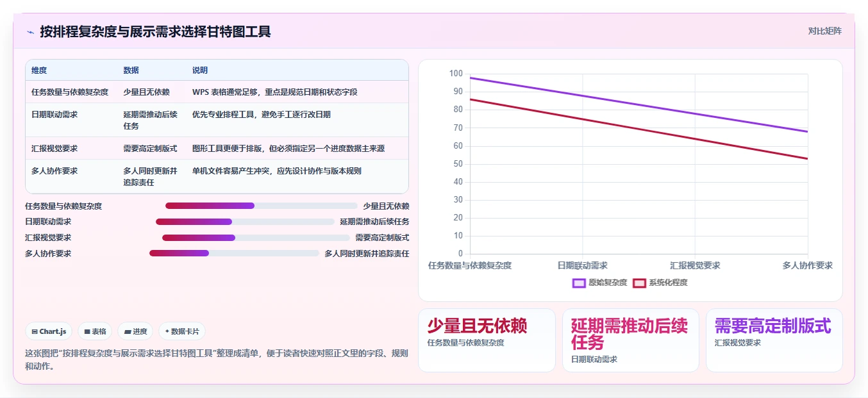Click the 进度 tag chip

[135, 331]
